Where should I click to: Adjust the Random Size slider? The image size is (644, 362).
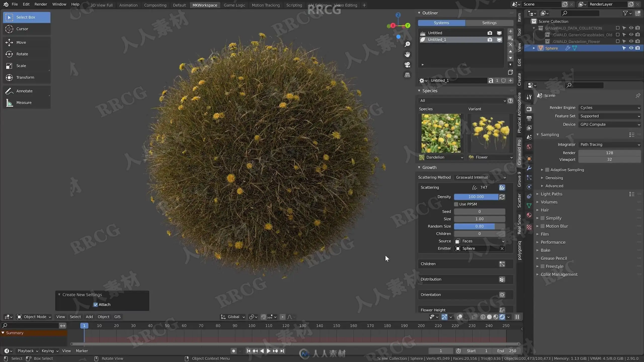pos(479,226)
